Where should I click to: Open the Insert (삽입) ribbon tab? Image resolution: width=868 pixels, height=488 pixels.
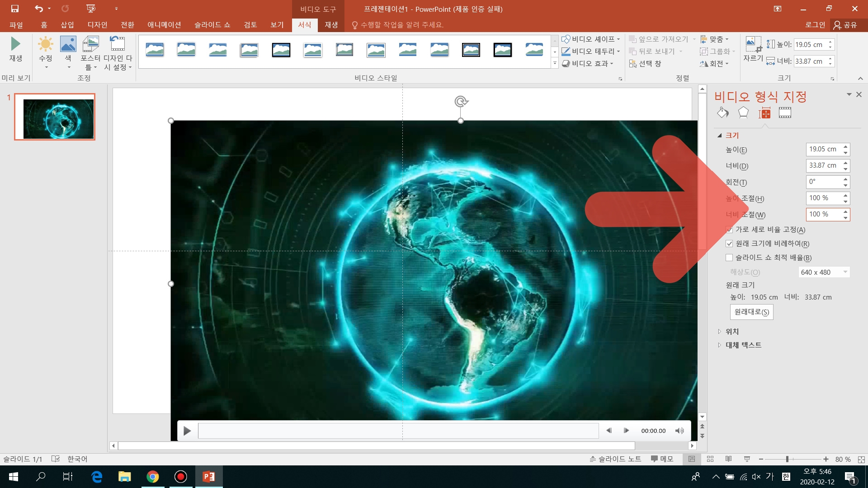(x=67, y=25)
